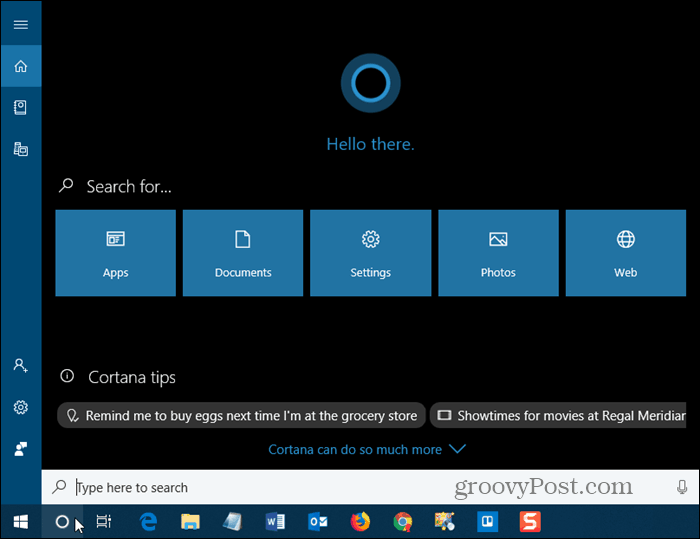
Task: Click the Cortana tips heading
Action: (132, 377)
